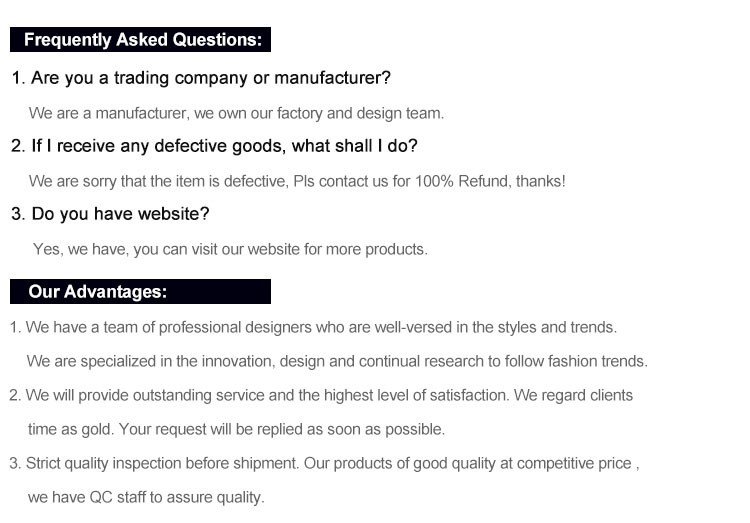
Task: Click the professional designers advantage line
Action: 313,327
